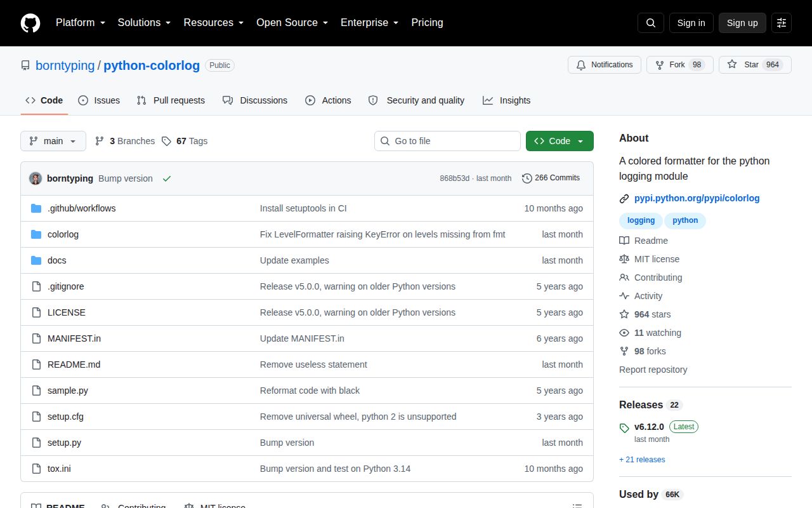Click folder icon beside colorlog

point(36,234)
